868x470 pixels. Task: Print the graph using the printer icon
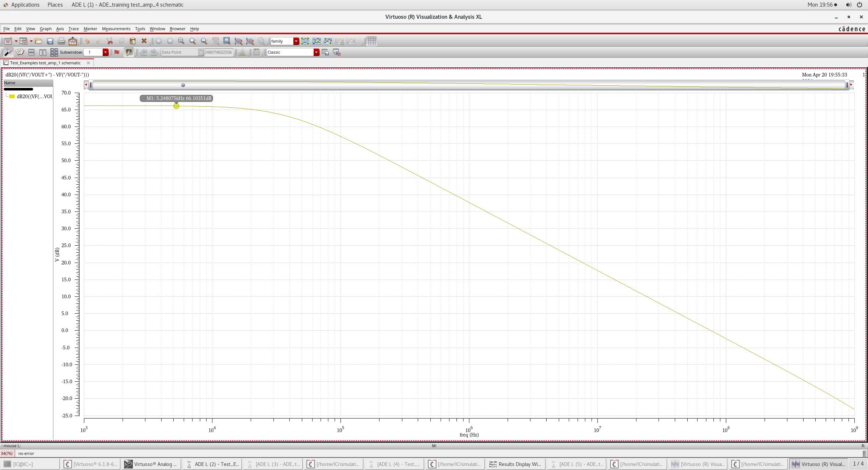point(61,41)
